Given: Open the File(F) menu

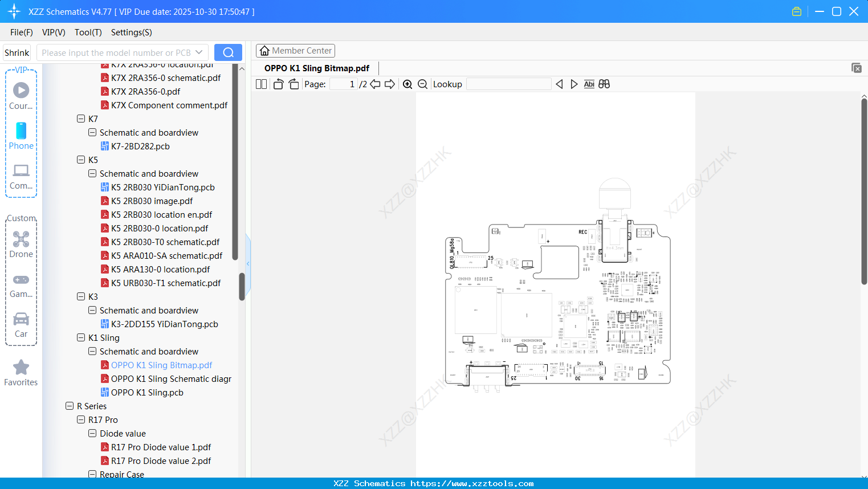Looking at the screenshot, I should coord(22,32).
